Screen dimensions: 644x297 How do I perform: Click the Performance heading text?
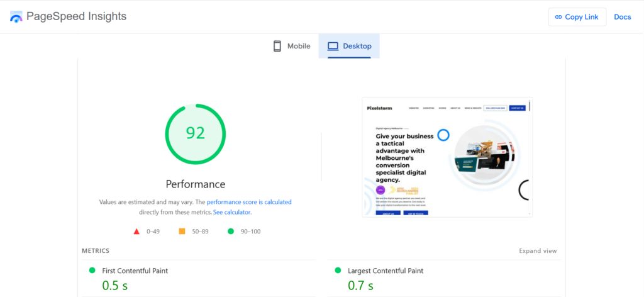pyautogui.click(x=196, y=184)
